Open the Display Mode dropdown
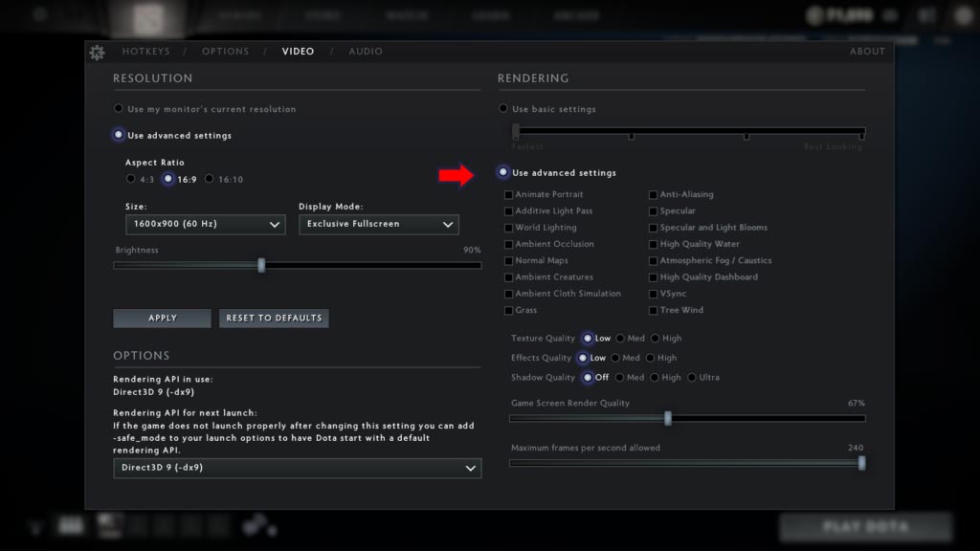The image size is (980, 551). pos(379,224)
